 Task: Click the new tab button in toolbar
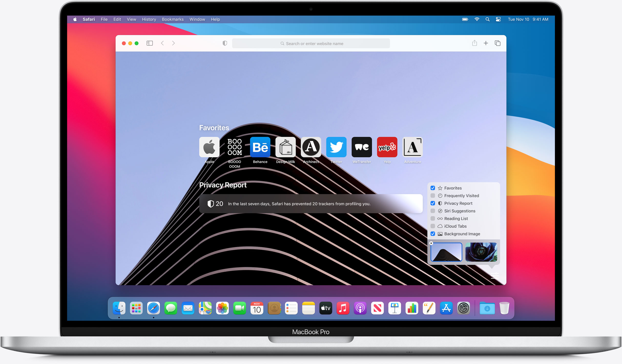[x=486, y=43]
